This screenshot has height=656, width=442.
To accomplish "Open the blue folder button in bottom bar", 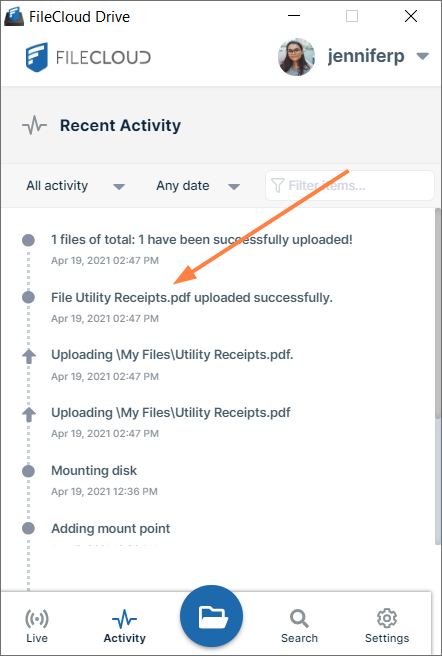I will coord(211,617).
